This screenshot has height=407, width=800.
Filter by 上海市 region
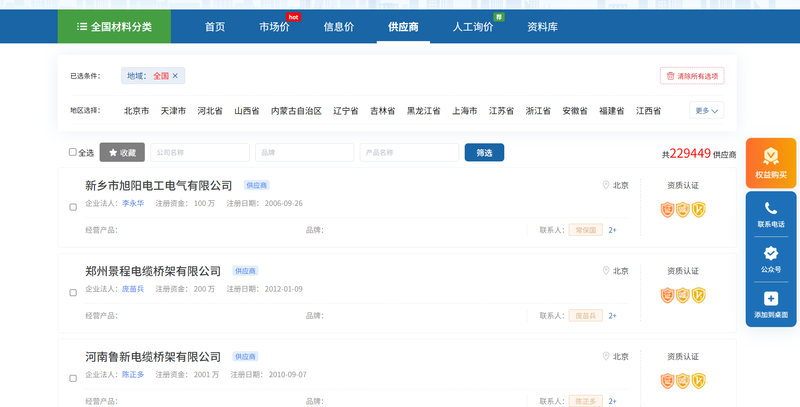pos(465,111)
